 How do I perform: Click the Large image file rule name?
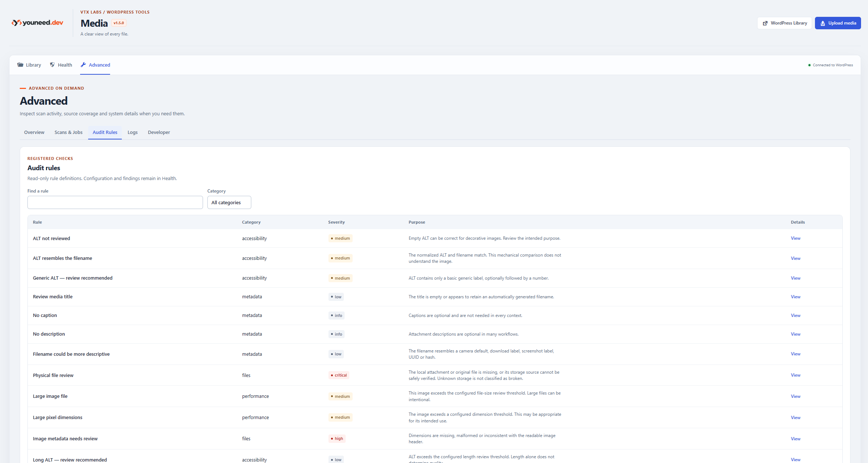click(50, 396)
